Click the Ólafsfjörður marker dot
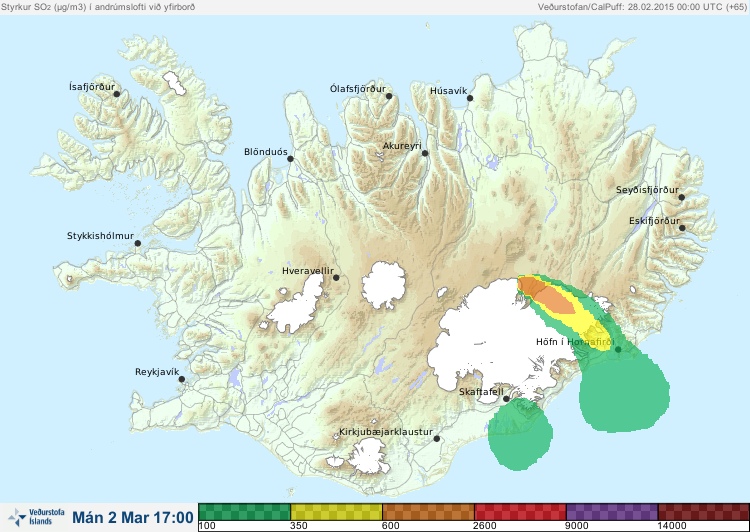Screen dimensions: 750x532 (x=389, y=96)
